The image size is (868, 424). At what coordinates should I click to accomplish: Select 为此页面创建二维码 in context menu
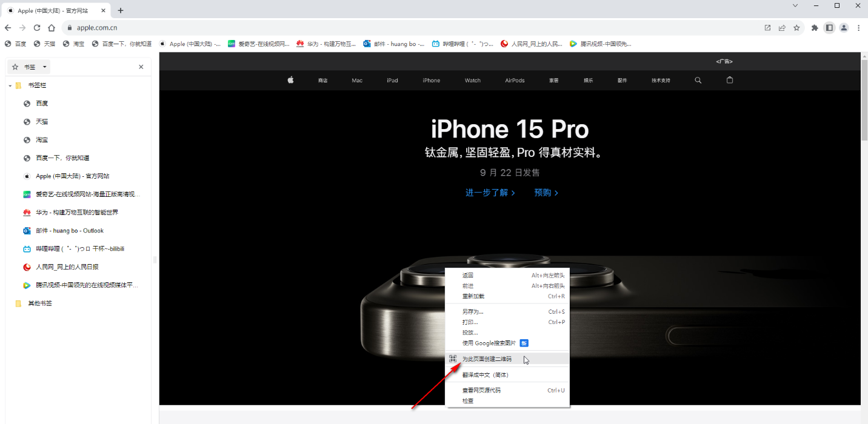click(507, 359)
